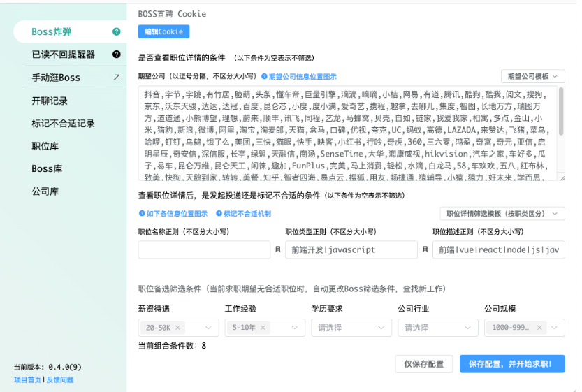
Task: Expand the 职位详情筛选模板 dropdown
Action: tap(502, 214)
